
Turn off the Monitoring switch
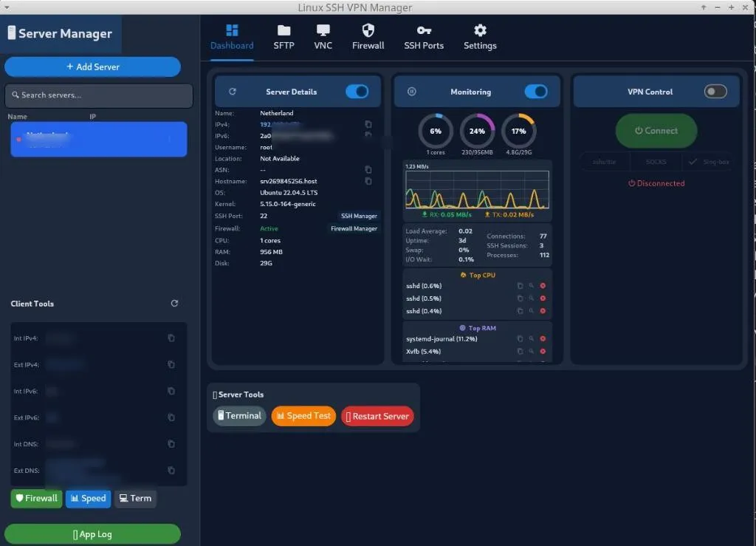[x=536, y=92]
